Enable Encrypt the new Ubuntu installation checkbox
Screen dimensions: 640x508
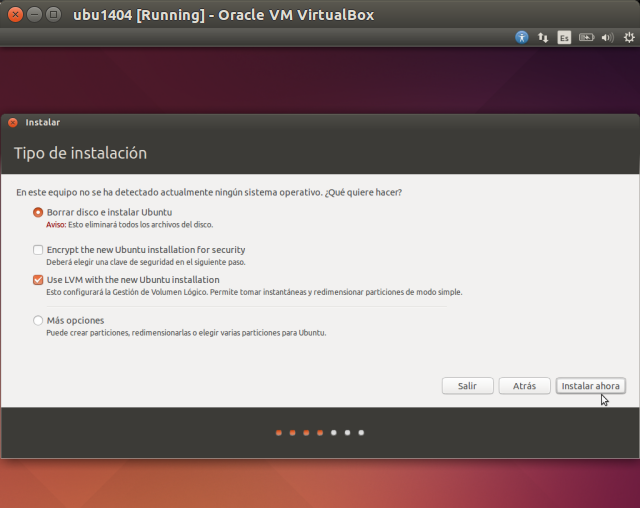coord(38,250)
